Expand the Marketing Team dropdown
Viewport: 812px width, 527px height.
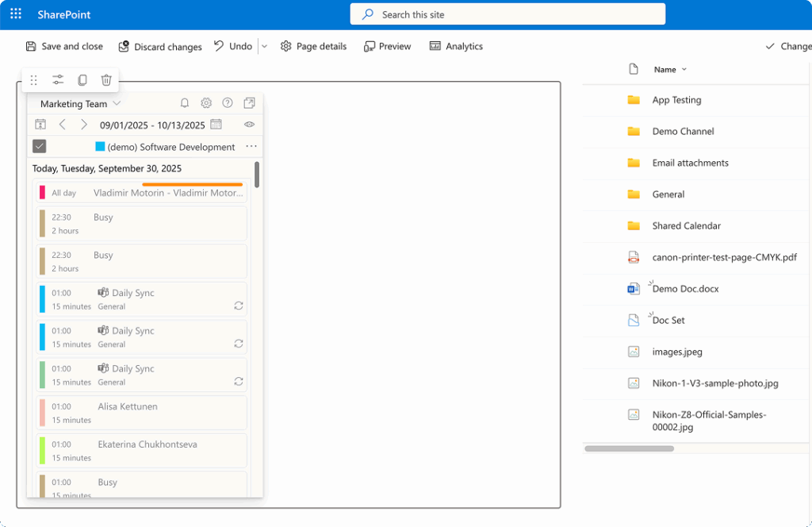click(117, 104)
